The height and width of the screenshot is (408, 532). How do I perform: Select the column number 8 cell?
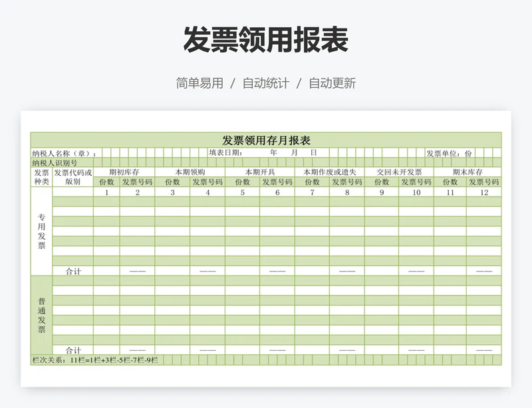pyautogui.click(x=347, y=192)
